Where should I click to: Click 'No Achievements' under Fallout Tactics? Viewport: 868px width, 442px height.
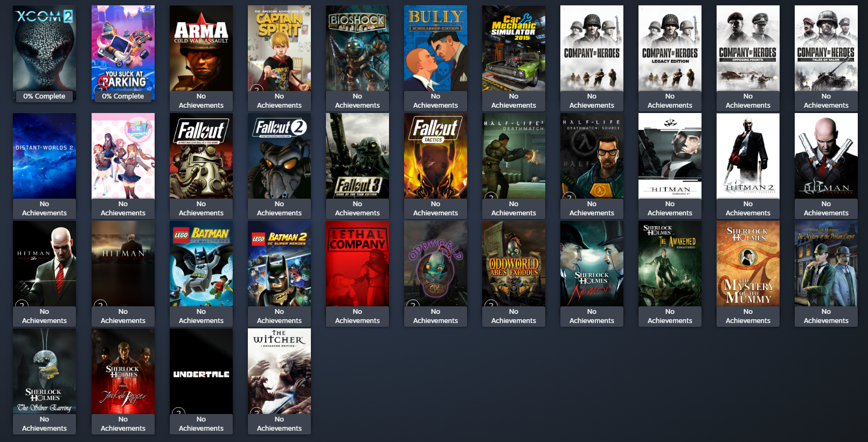tap(435, 208)
